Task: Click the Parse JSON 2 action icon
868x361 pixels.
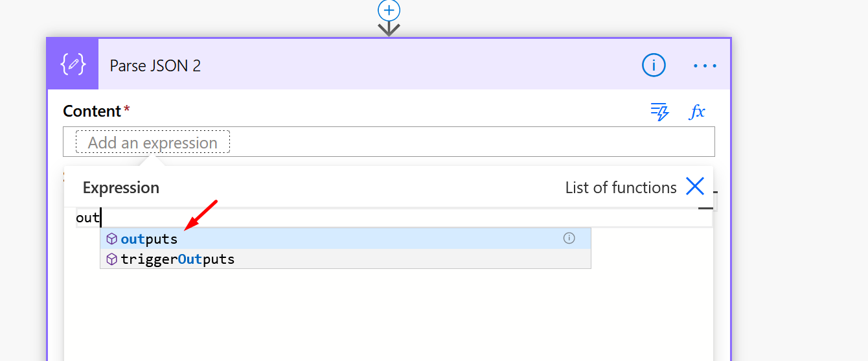Action: pyautogui.click(x=73, y=64)
